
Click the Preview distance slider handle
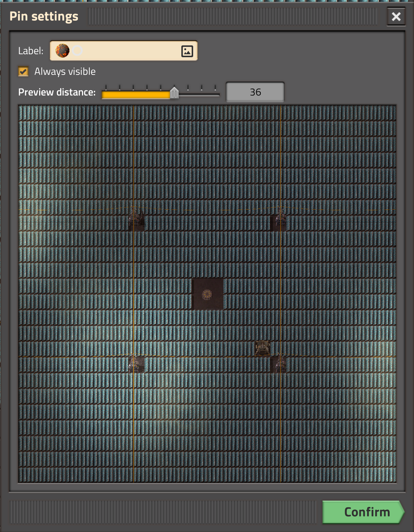tap(174, 93)
